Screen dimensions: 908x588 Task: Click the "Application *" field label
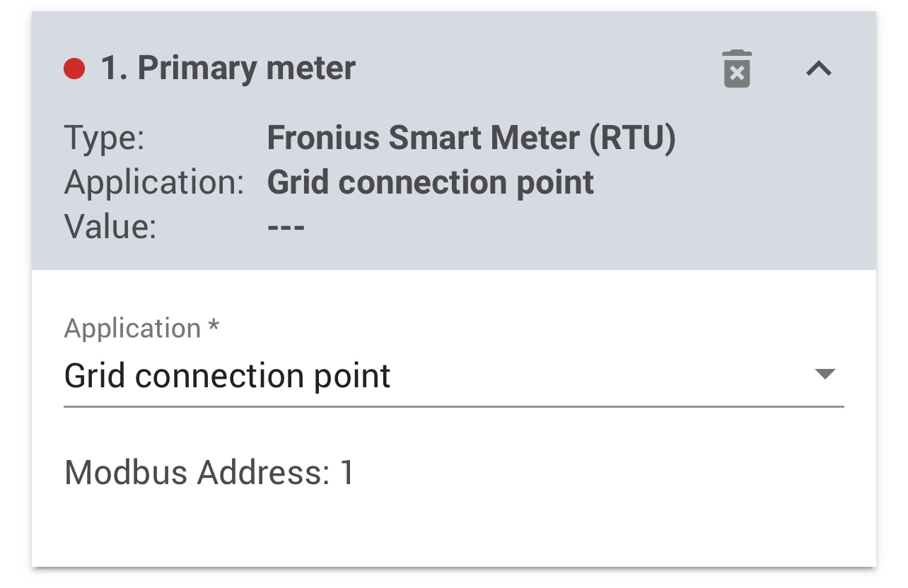click(x=133, y=329)
